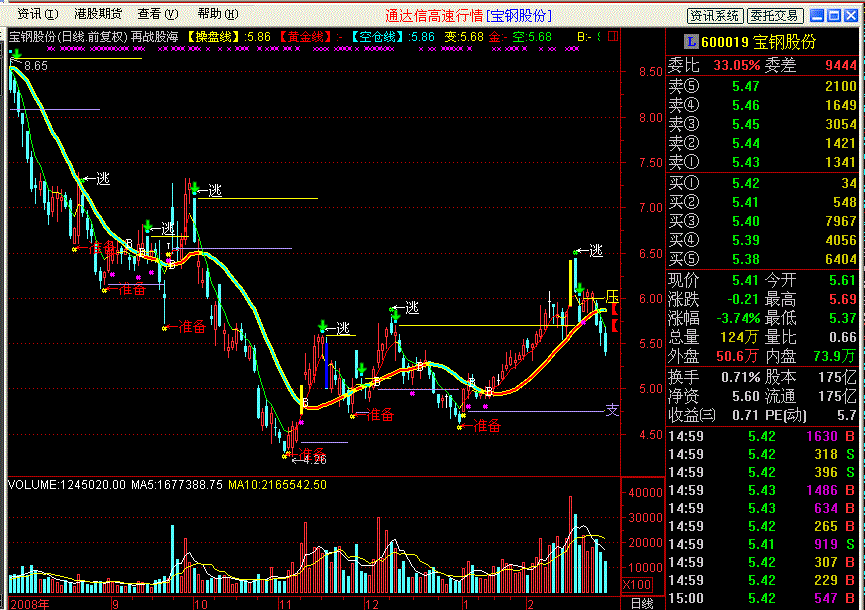This screenshot has width=865, height=610.
Task: Click the 空仓线 indicator label
Action: click(x=378, y=37)
